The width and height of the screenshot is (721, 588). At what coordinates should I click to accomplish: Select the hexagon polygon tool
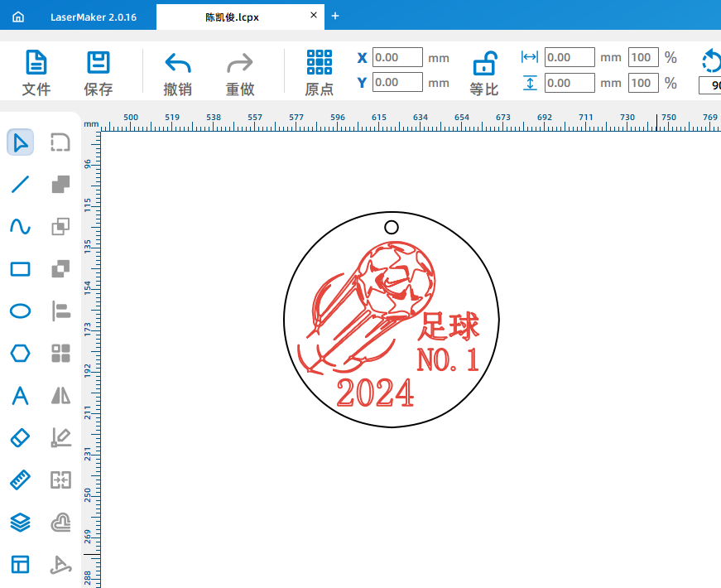[21, 354]
